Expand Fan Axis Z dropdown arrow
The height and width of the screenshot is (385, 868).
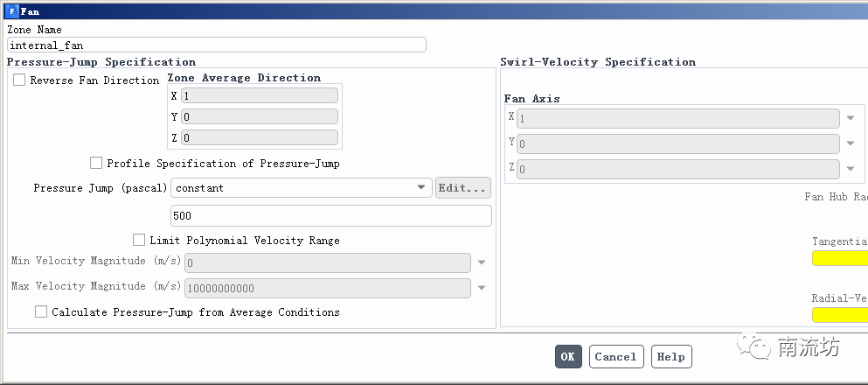click(x=850, y=169)
